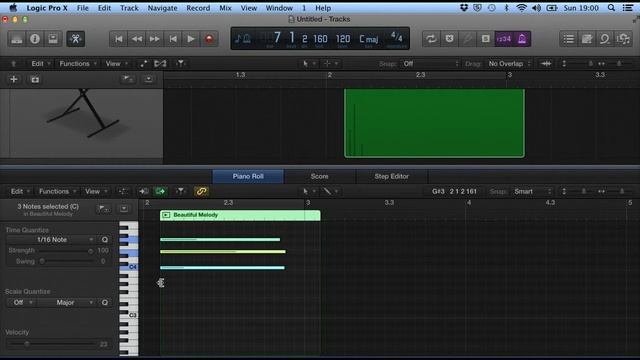Image resolution: width=640 pixels, height=360 pixels.
Task: Switch to the Piano Roll tab
Action: 248,176
